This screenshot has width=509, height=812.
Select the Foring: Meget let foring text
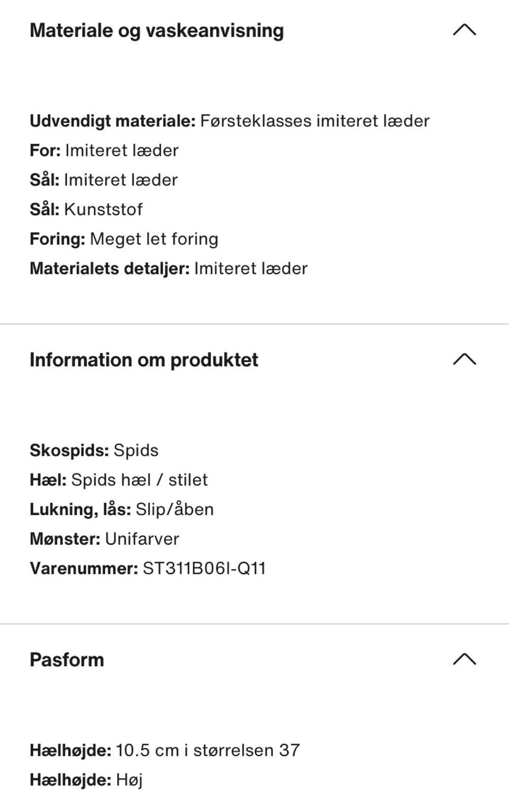pyautogui.click(x=124, y=239)
